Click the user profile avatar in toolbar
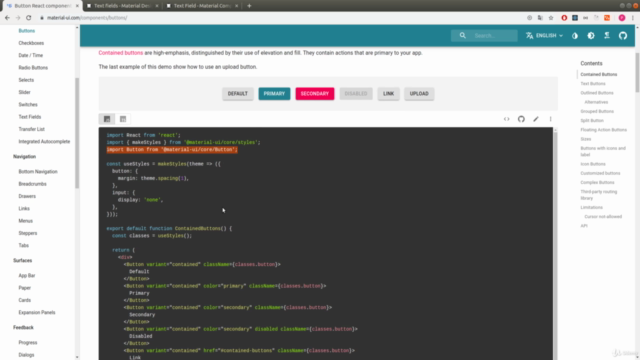The image size is (640, 360). (x=622, y=18)
